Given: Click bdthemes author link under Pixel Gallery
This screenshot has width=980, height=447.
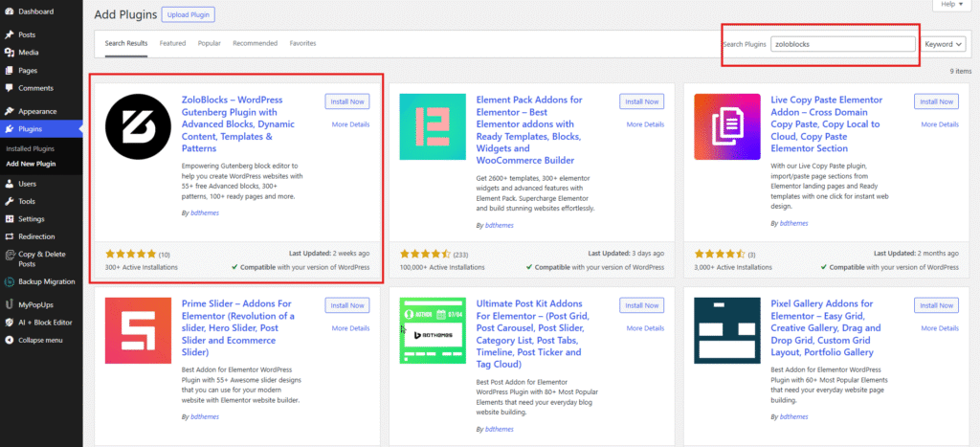Looking at the screenshot, I should tap(793, 417).
